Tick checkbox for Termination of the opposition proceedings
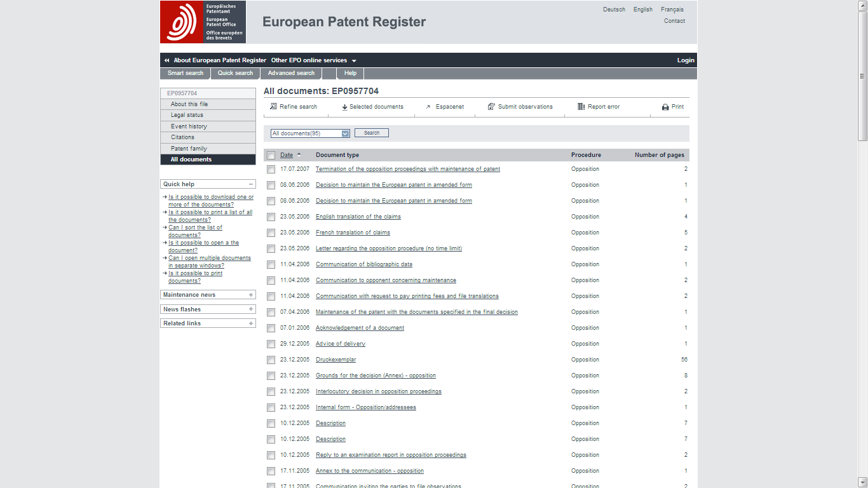 (271, 170)
